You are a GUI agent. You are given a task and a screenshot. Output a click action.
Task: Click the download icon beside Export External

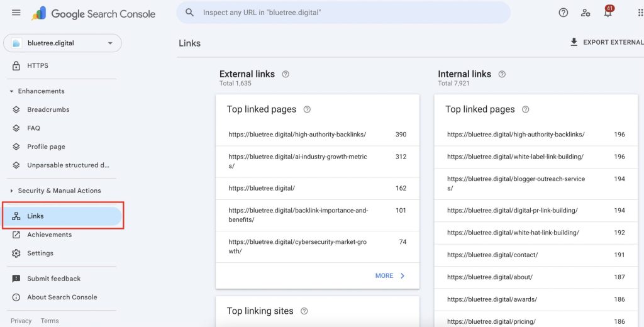click(x=574, y=42)
